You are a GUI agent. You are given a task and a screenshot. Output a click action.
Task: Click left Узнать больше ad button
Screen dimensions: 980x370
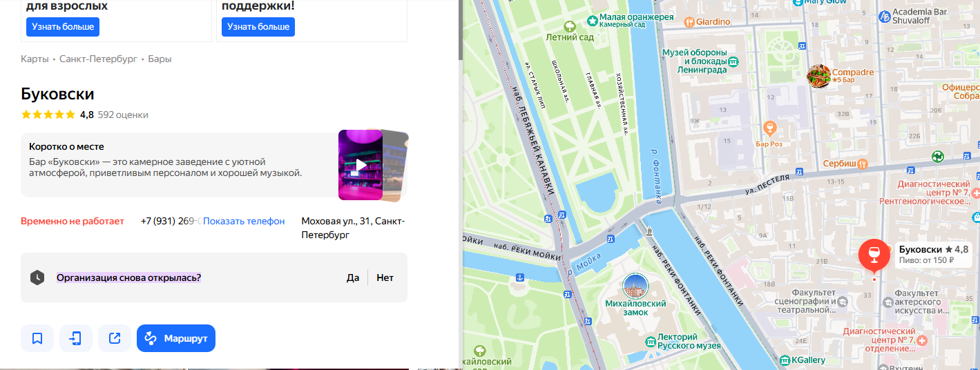[x=63, y=27]
